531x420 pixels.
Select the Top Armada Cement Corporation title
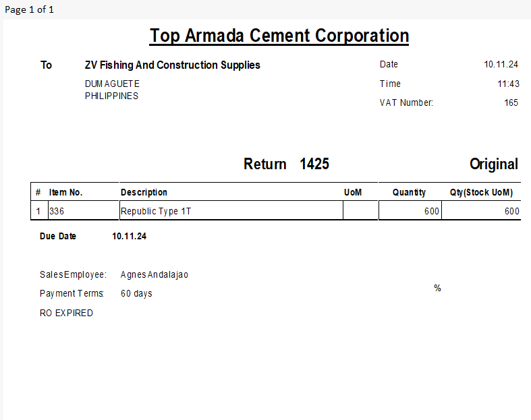(x=279, y=36)
